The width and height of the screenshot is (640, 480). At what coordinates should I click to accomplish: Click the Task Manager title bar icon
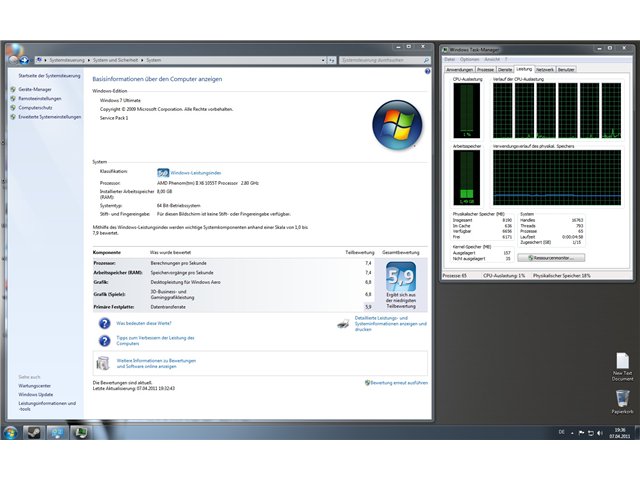(445, 50)
